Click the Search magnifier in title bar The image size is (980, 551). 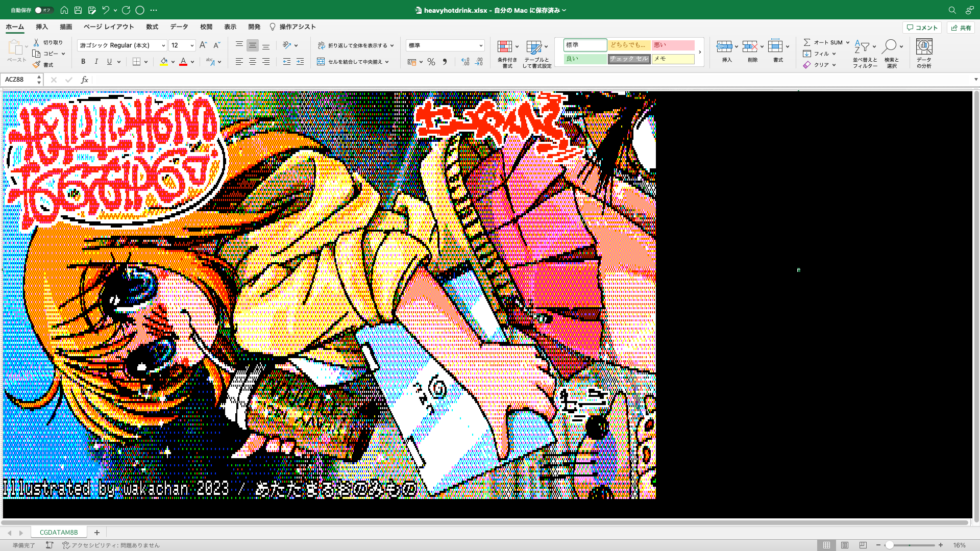952,10
